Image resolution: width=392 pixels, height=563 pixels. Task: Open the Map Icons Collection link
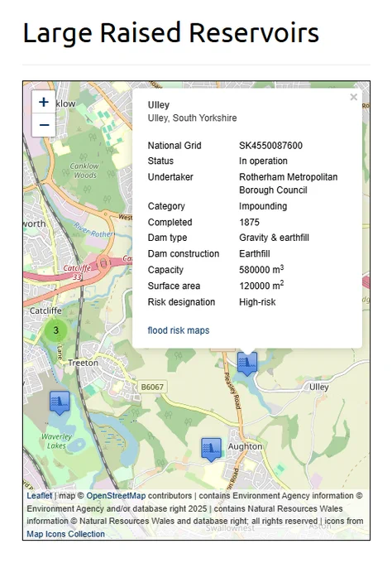65,534
